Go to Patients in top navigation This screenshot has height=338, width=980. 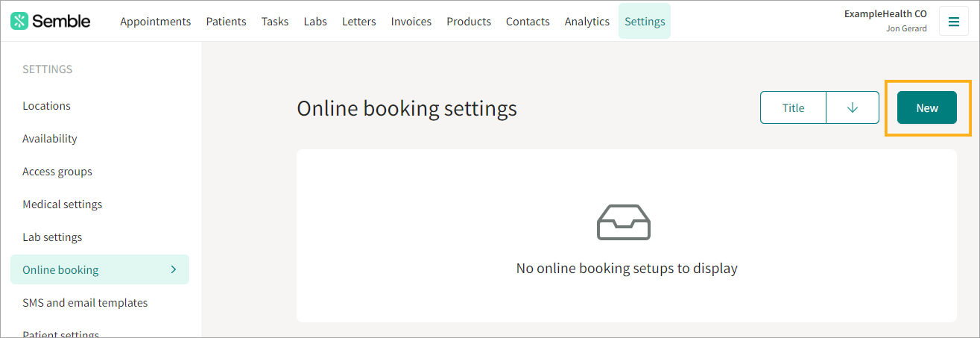[x=227, y=21]
